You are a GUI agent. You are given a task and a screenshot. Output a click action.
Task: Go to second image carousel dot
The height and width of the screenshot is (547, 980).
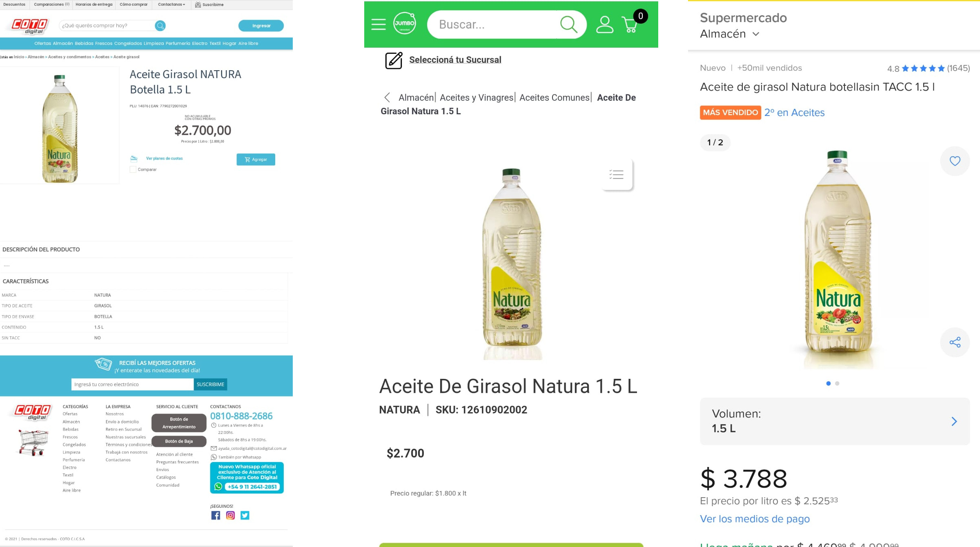point(837,383)
